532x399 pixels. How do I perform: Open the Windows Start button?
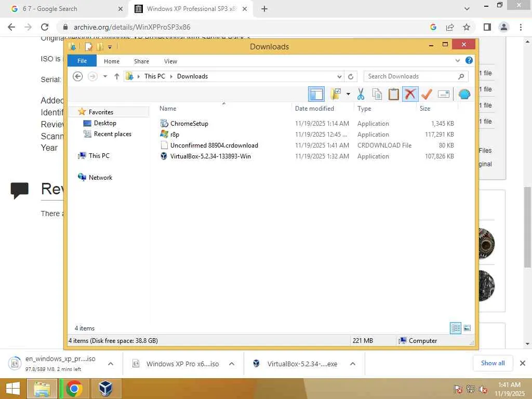click(x=13, y=389)
